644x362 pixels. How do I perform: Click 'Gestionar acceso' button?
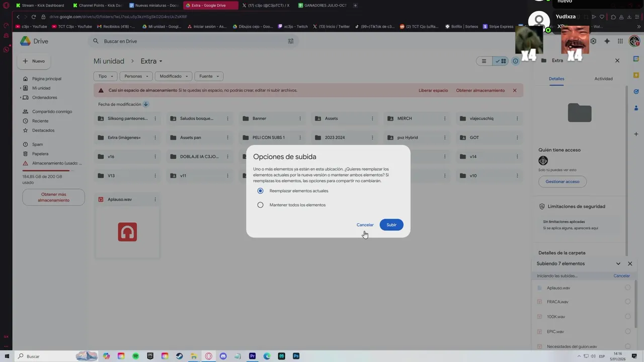[x=562, y=182]
